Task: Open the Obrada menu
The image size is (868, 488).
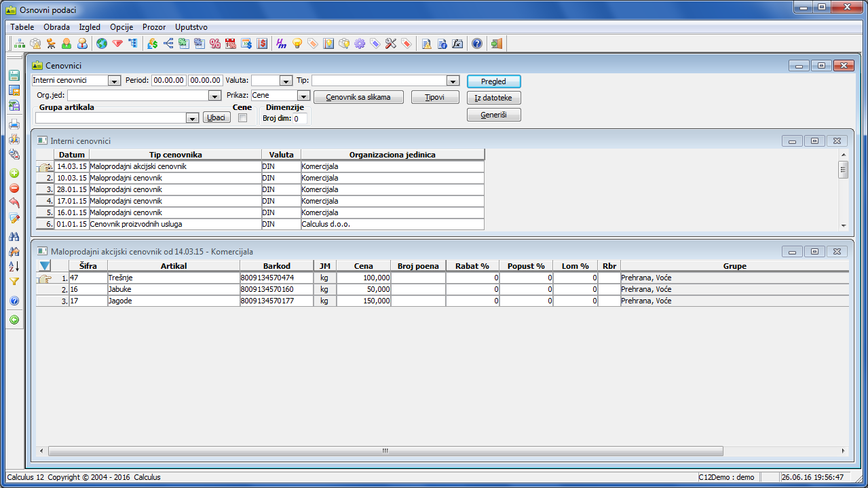Action: coord(56,27)
